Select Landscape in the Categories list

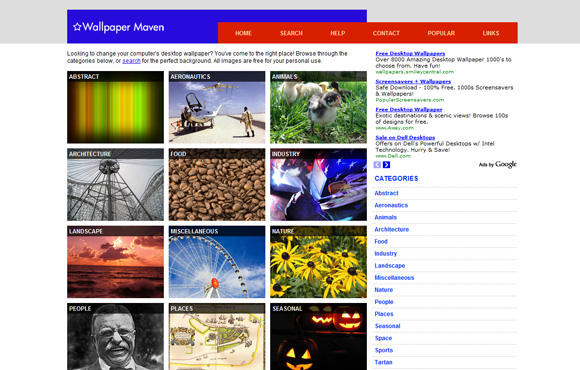(390, 266)
